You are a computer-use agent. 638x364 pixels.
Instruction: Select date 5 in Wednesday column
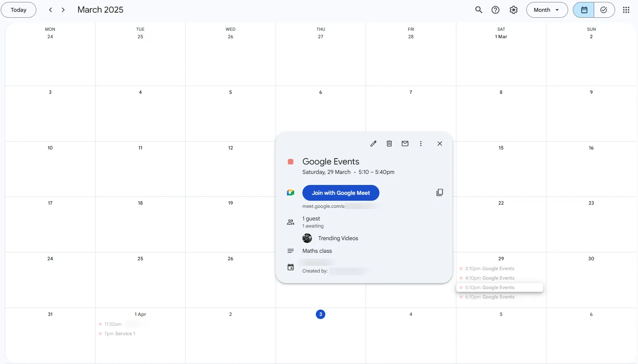pyautogui.click(x=231, y=92)
